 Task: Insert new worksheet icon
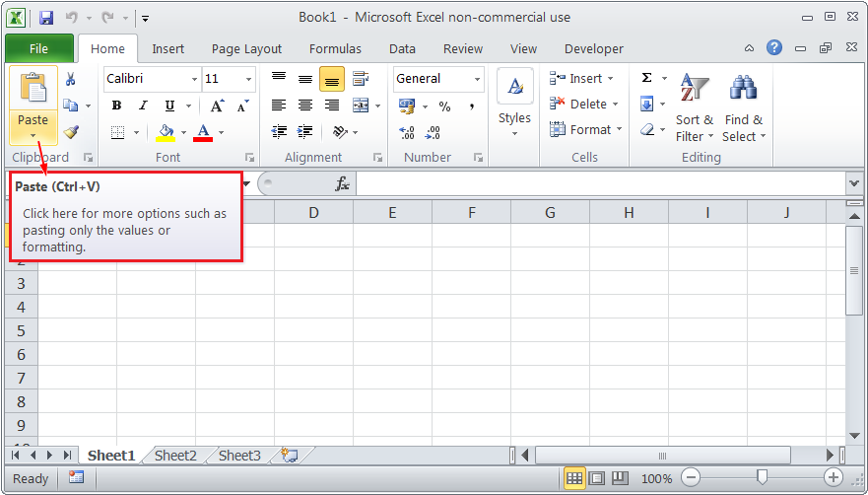(x=290, y=456)
